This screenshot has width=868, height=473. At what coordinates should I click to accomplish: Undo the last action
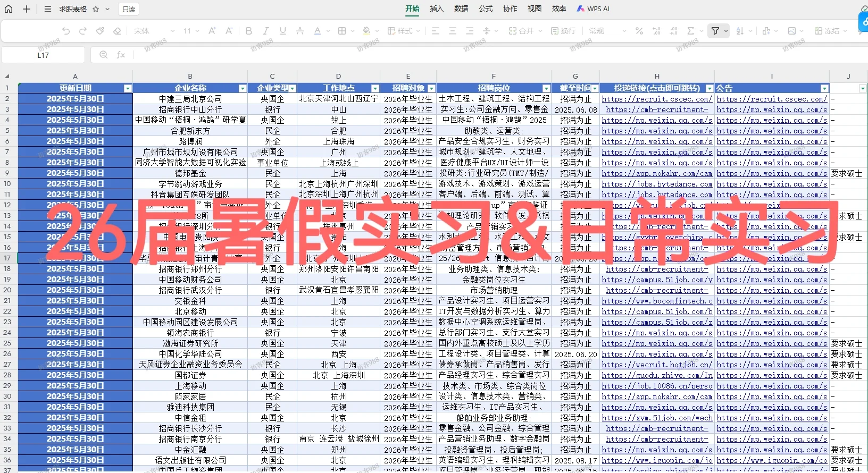pos(66,31)
